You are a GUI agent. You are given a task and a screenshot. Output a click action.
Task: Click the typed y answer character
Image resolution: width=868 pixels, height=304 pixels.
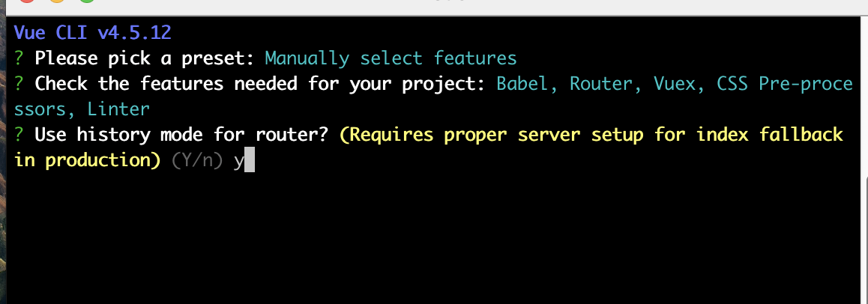coord(238,162)
